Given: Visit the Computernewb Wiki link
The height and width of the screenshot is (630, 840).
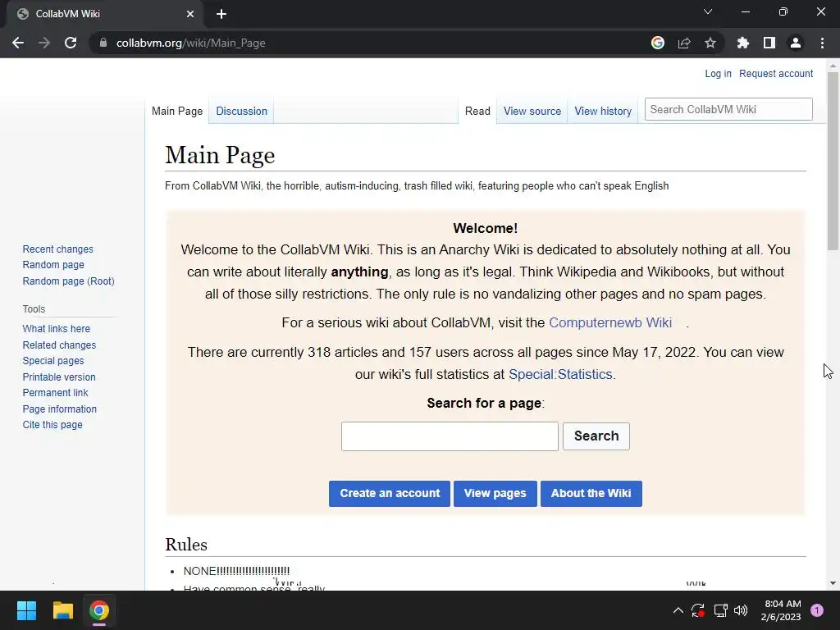Looking at the screenshot, I should (x=610, y=322).
